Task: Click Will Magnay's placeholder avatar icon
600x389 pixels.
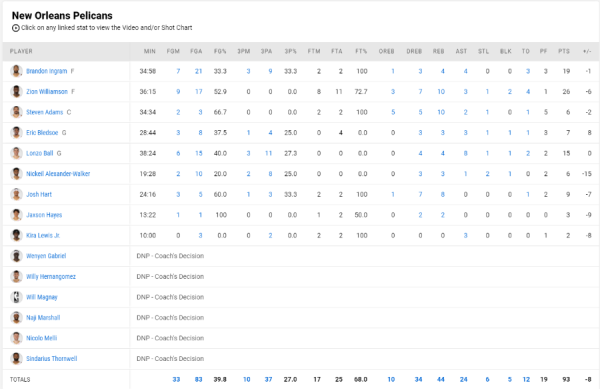Action: tap(16, 297)
